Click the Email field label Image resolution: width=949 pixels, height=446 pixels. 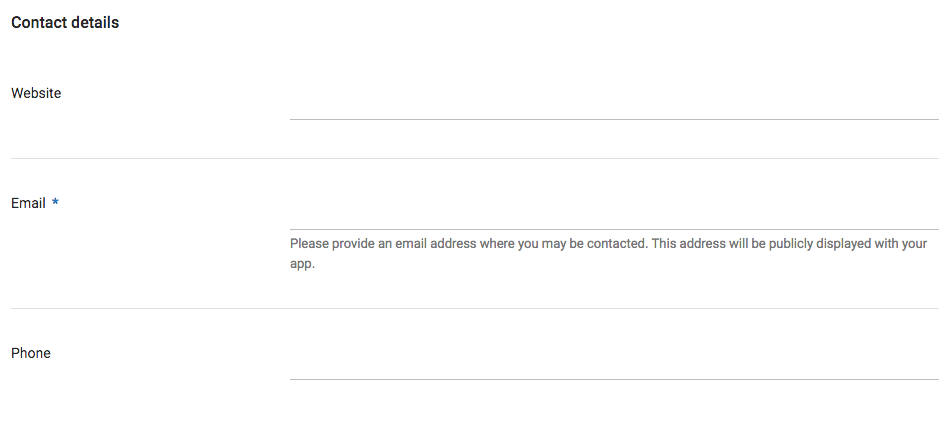[28, 203]
